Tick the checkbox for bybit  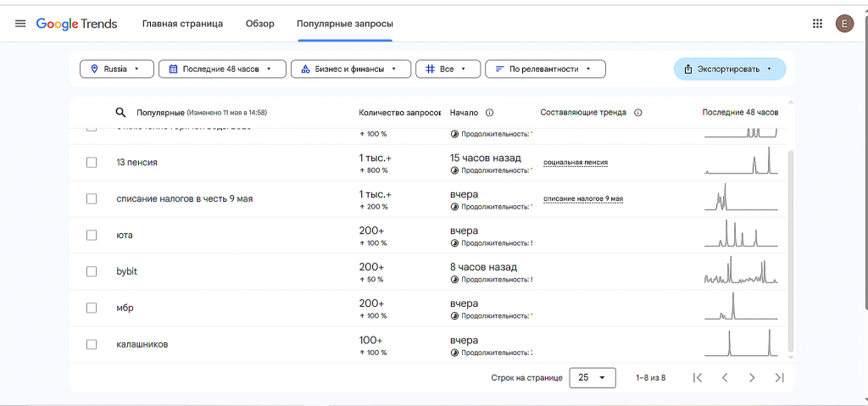point(92,271)
